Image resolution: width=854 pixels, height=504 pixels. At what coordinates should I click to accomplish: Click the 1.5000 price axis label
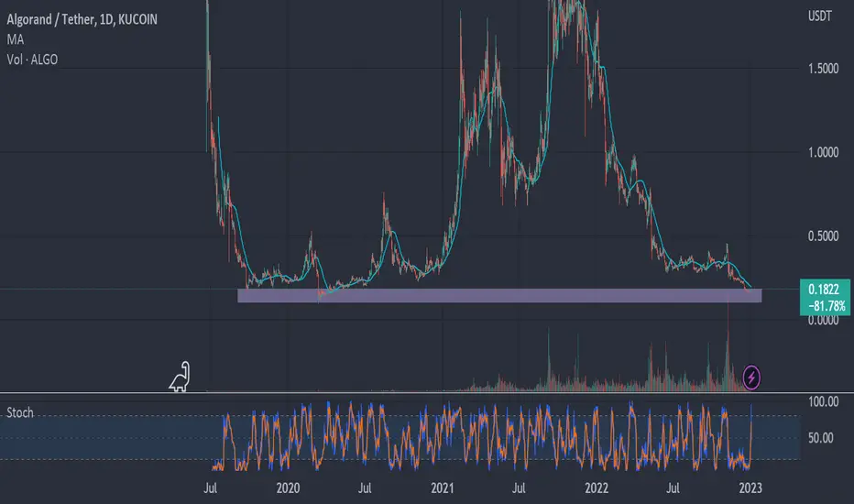pyautogui.click(x=823, y=69)
